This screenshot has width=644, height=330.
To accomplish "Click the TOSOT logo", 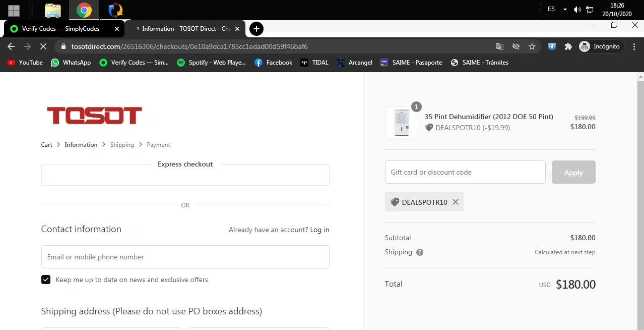I will [x=94, y=116].
